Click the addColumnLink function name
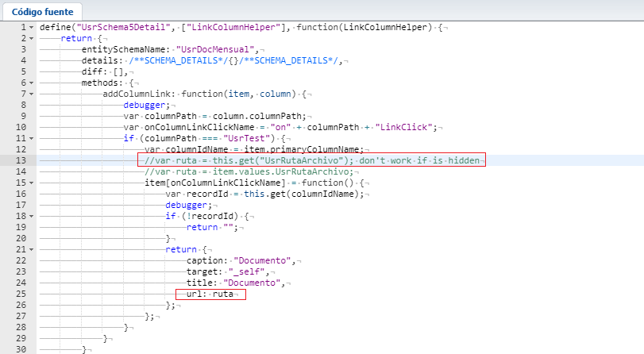The height and width of the screenshot is (354, 644). pos(137,94)
